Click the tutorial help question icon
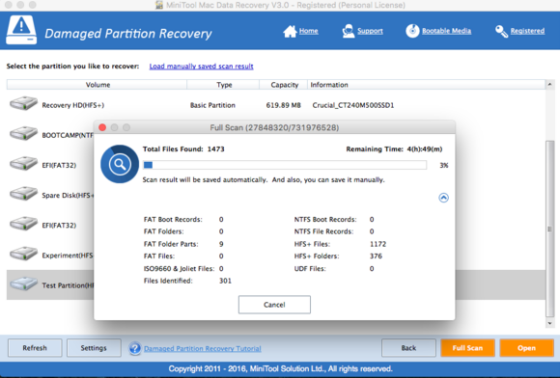 click(x=135, y=348)
